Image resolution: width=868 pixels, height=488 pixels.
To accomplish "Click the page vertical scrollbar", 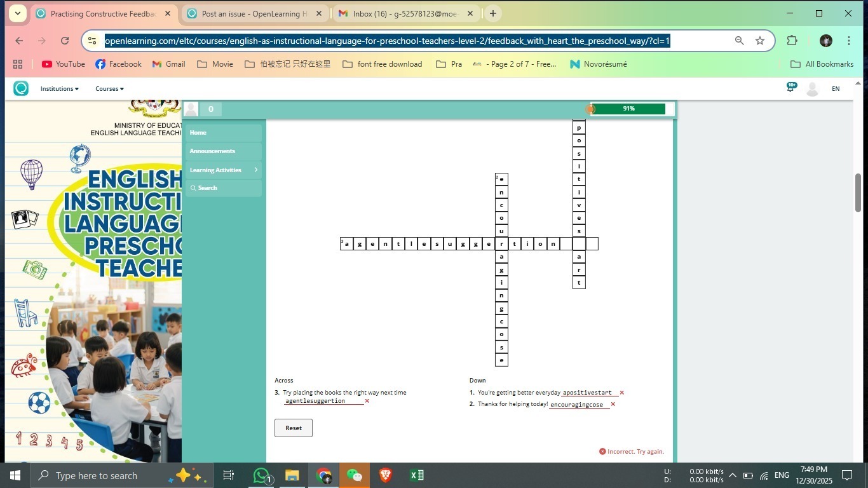I will pos(858,193).
